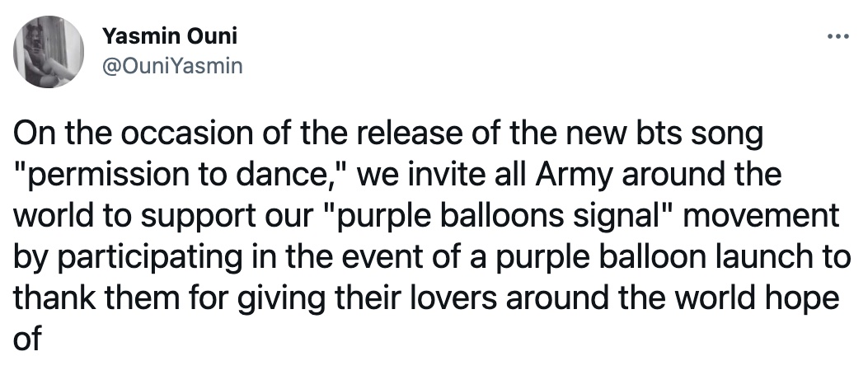
Task: Open the three-dot more options menu
Action: click(838, 37)
